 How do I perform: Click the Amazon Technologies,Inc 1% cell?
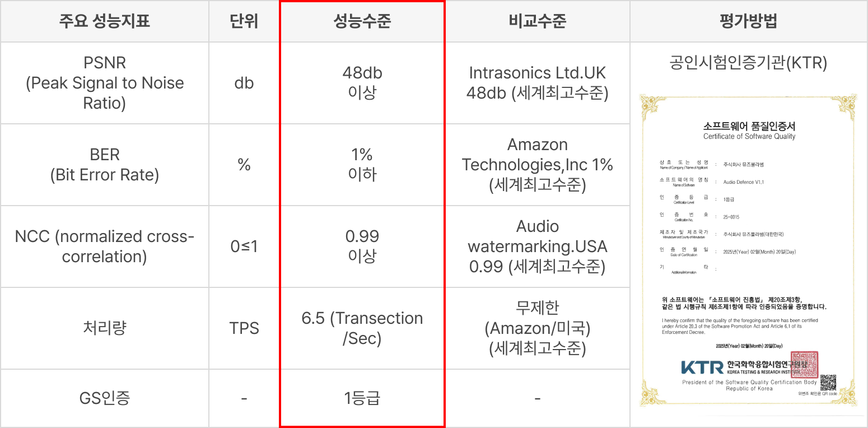[x=538, y=165]
